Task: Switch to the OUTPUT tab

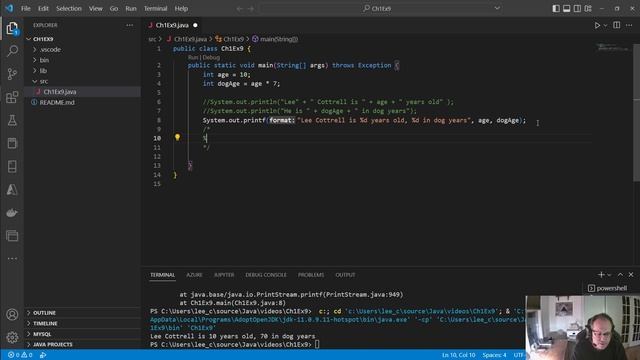Action: pos(345,275)
